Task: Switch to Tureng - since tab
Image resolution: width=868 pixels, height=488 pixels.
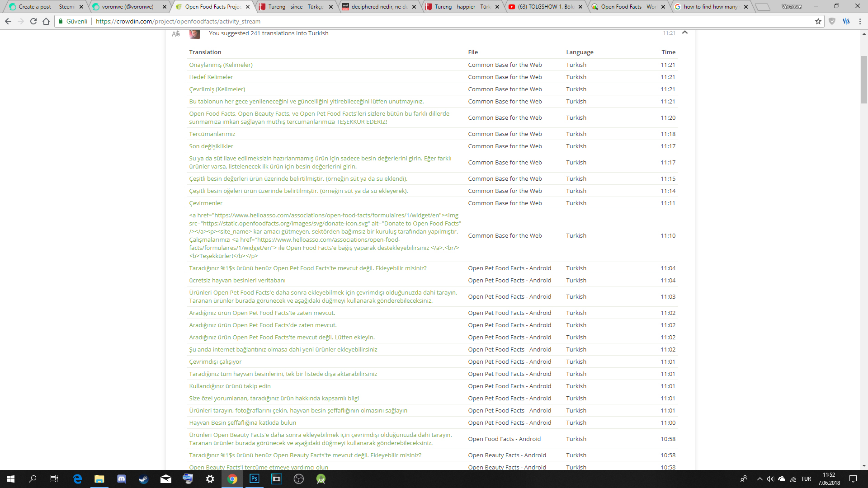Action: tap(296, 7)
